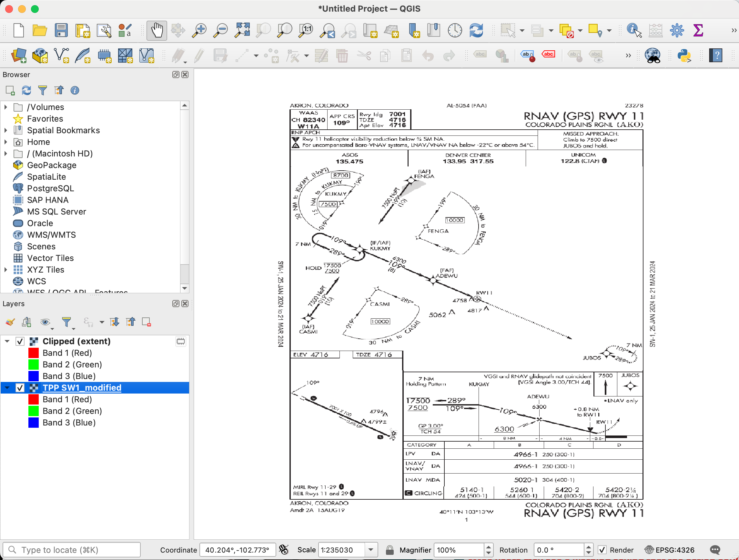Click Zoom Full extent icon
Viewport: 739px width, 560px height.
point(242,30)
